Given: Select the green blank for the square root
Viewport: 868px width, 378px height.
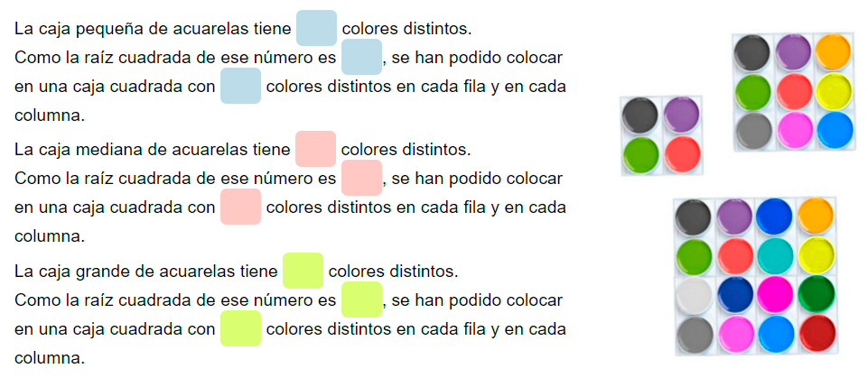Looking at the screenshot, I should (361, 300).
